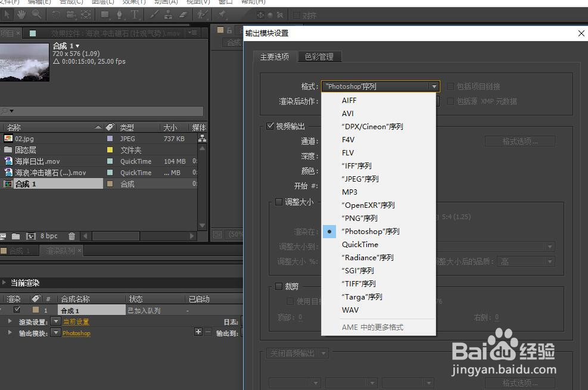Select the Rectangle mask tool
This screenshot has height=390, width=588.
click(105, 15)
